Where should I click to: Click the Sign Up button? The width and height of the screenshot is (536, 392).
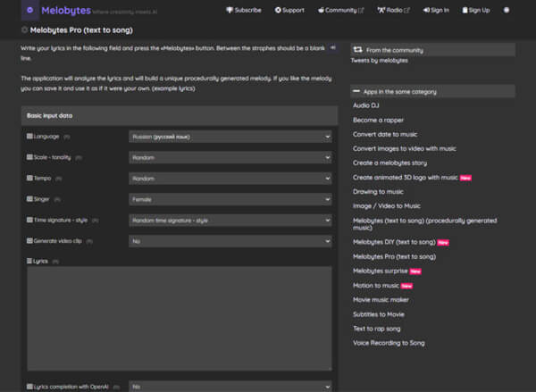pos(477,11)
